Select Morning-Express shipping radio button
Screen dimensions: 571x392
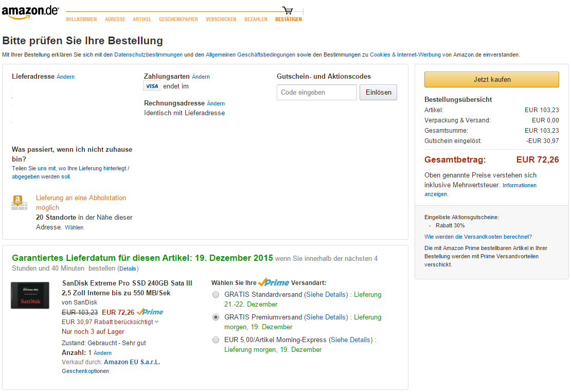[216, 340]
